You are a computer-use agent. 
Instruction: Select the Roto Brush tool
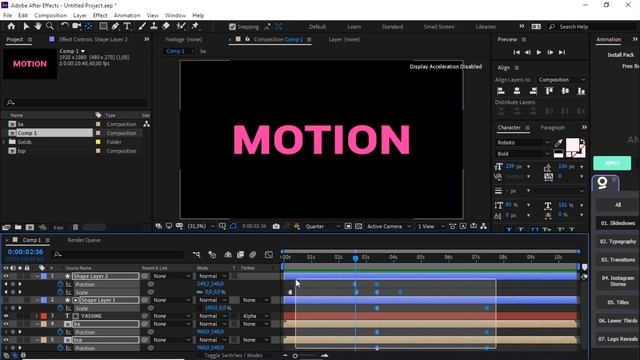181,26
